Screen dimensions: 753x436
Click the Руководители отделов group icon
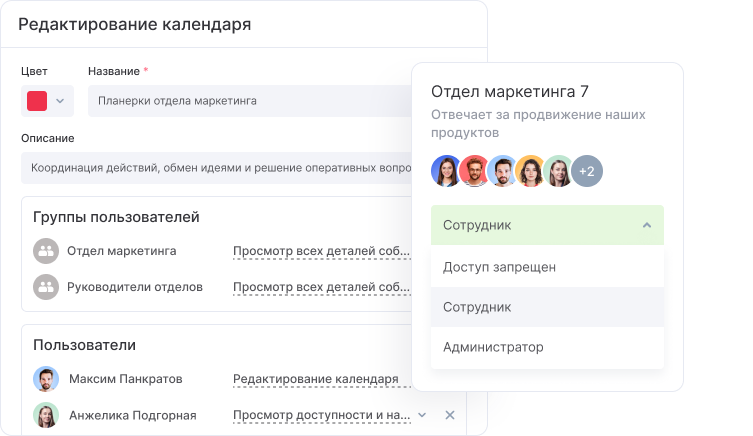[46, 287]
